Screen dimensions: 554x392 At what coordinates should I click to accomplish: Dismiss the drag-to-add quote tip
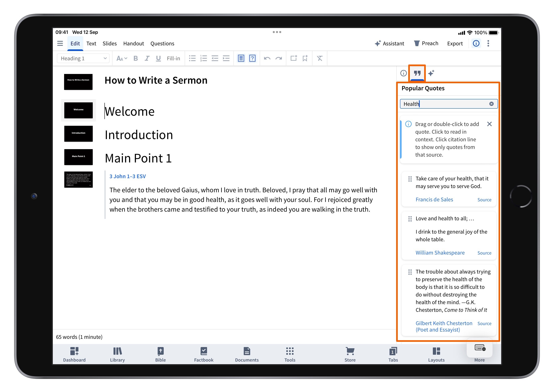(489, 124)
